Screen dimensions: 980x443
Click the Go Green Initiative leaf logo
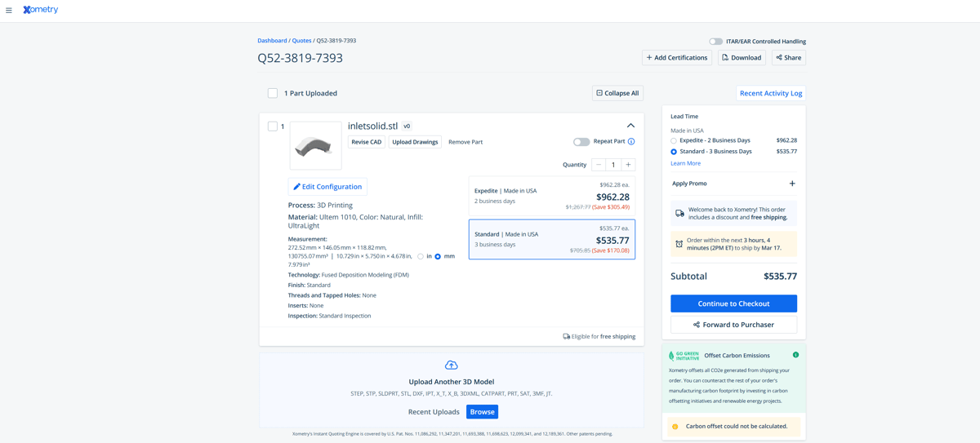(684, 356)
